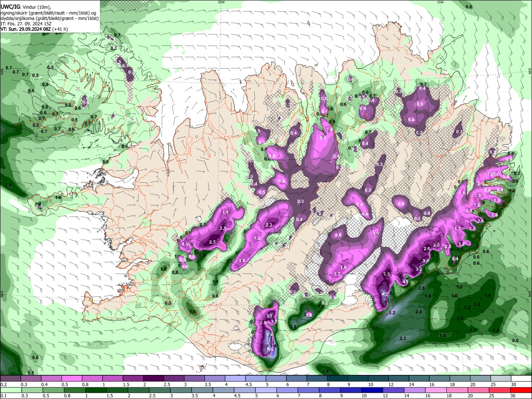
Task: Click the 1.7 value on the map
Action: click(458, 229)
